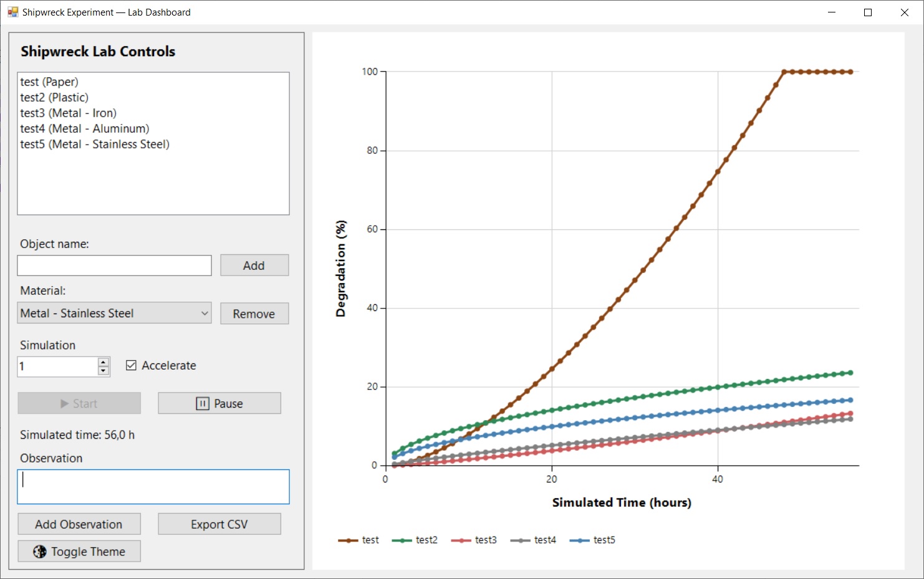This screenshot has height=579, width=924.
Task: Click the red test3 legend marker
Action: click(x=461, y=540)
